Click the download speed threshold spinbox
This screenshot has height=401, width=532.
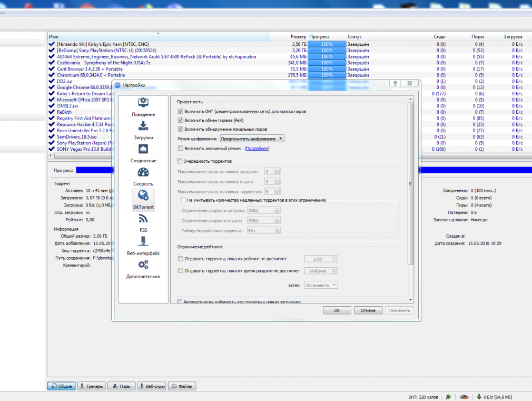(x=263, y=211)
